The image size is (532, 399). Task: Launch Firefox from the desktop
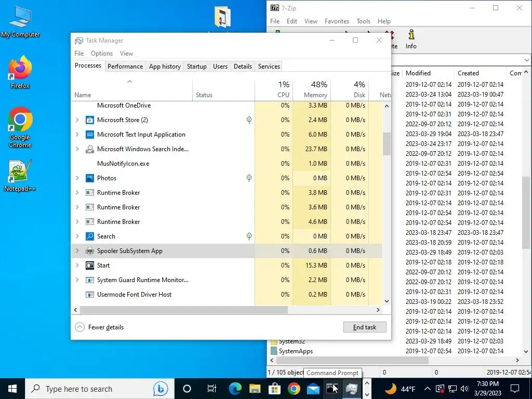pos(20,72)
